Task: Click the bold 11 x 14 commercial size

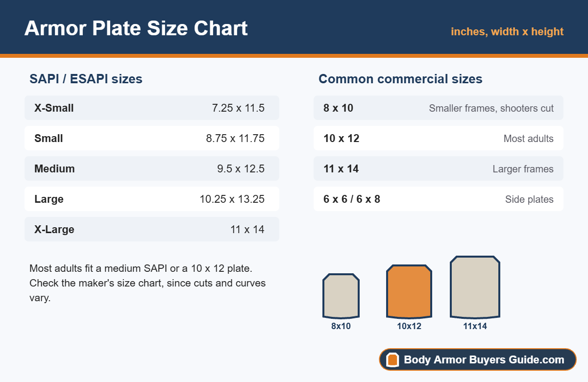Action: [x=341, y=168]
